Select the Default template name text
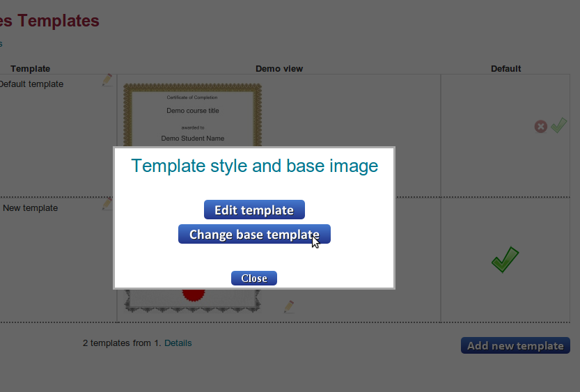This screenshot has width=580, height=392. [31, 84]
